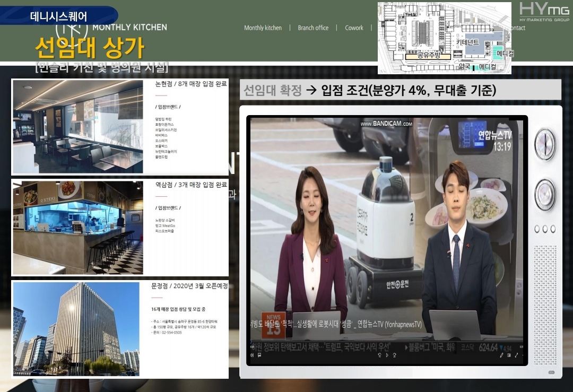Click the HYmg marketing group logo
Screen dimensions: 573x392
(544, 12)
